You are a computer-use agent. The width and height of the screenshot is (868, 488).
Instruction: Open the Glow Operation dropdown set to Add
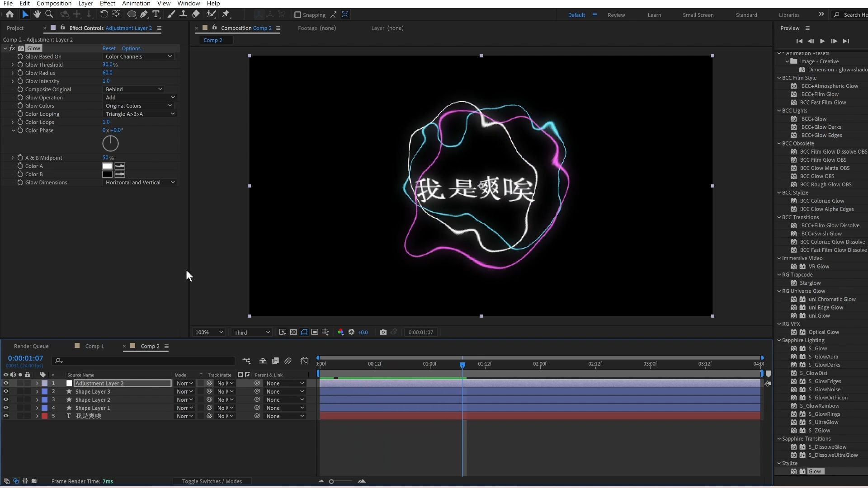point(139,97)
